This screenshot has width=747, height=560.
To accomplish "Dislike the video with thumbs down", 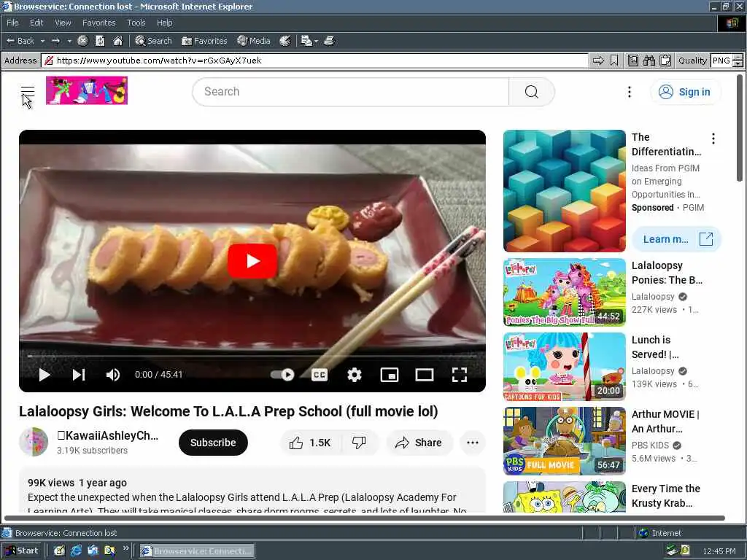I will click(x=359, y=443).
